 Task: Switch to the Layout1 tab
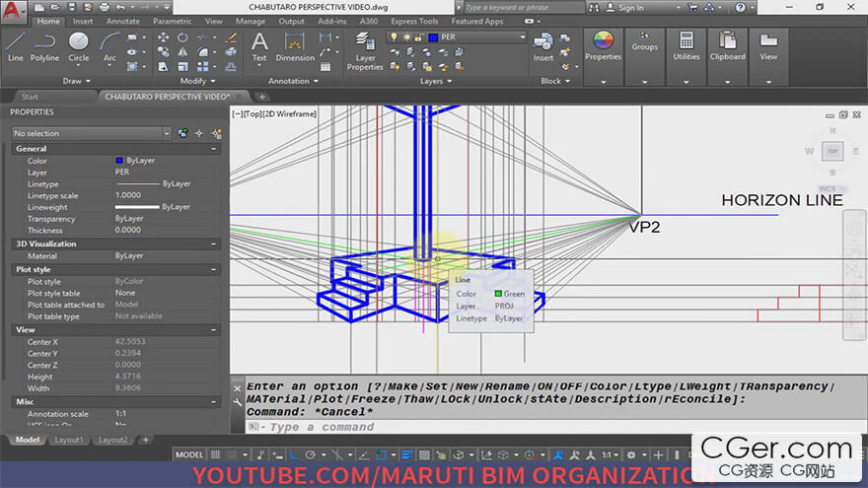tap(69, 440)
